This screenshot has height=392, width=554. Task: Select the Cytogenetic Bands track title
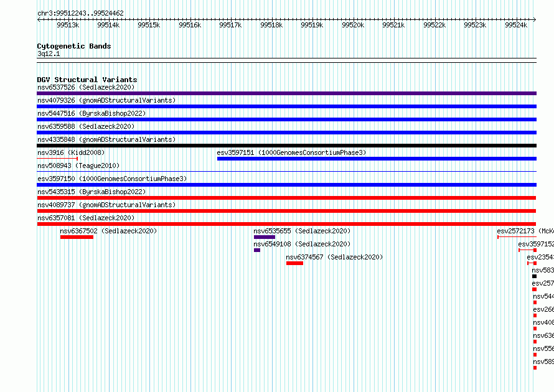point(74,46)
